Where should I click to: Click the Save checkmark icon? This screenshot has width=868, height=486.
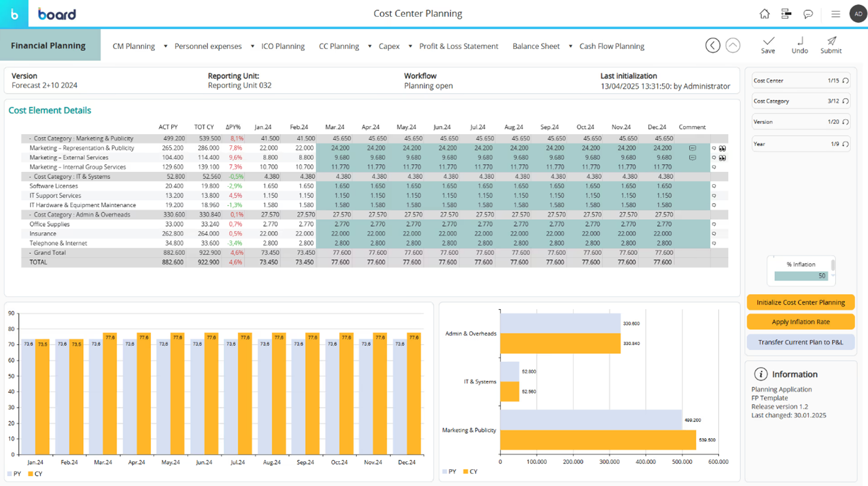pos(768,42)
